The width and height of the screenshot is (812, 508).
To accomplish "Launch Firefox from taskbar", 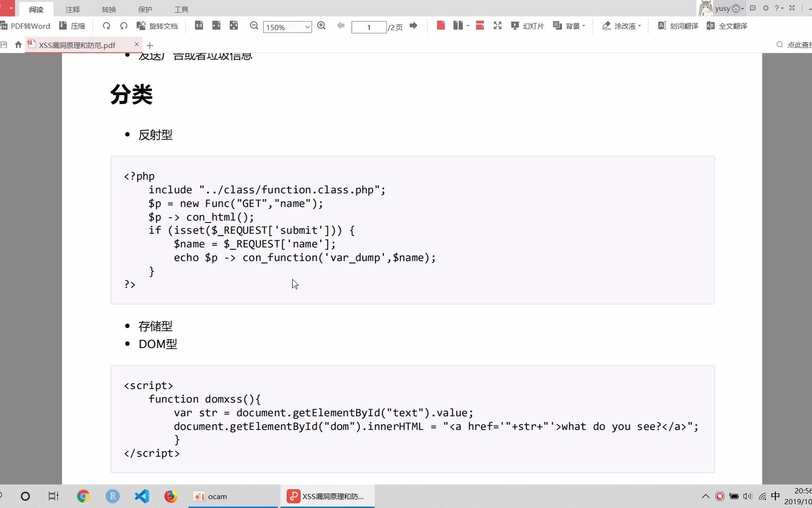I will tap(171, 496).
